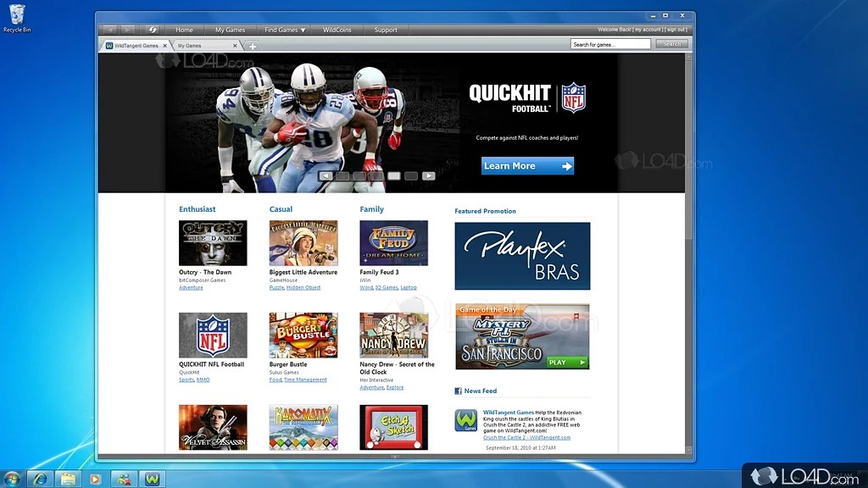Screen dimensions: 868x488
Task: Click the Time Management genre link
Action: (x=305, y=380)
